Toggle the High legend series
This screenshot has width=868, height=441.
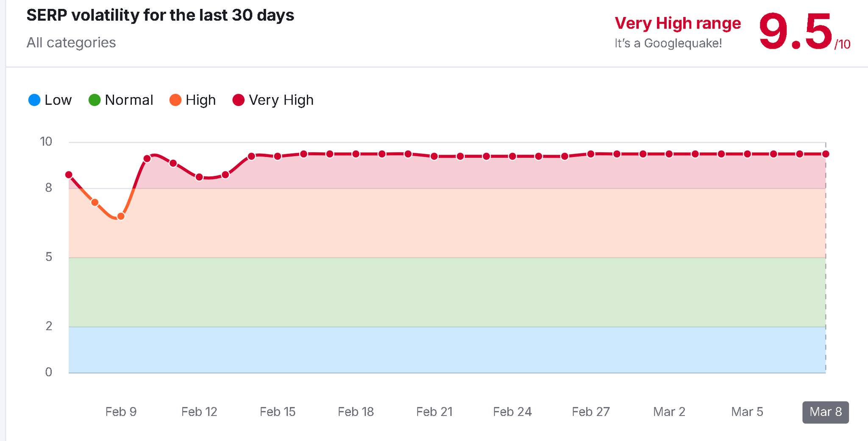coord(192,100)
